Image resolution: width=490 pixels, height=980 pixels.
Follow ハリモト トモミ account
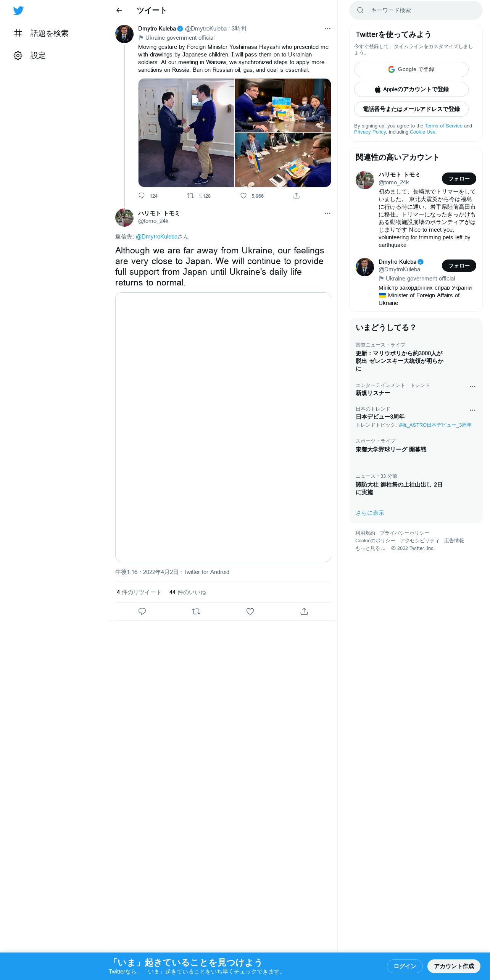(x=459, y=179)
